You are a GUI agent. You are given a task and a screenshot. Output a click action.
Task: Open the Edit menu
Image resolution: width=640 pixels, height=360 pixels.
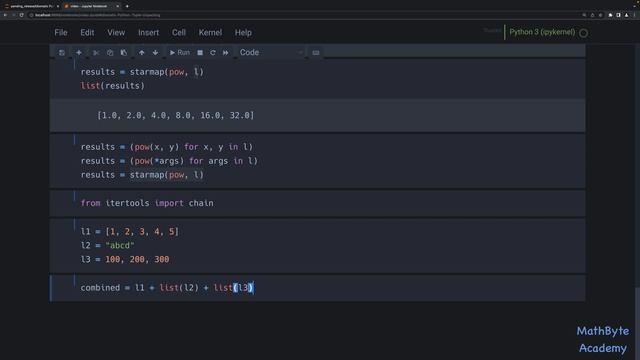(x=87, y=33)
